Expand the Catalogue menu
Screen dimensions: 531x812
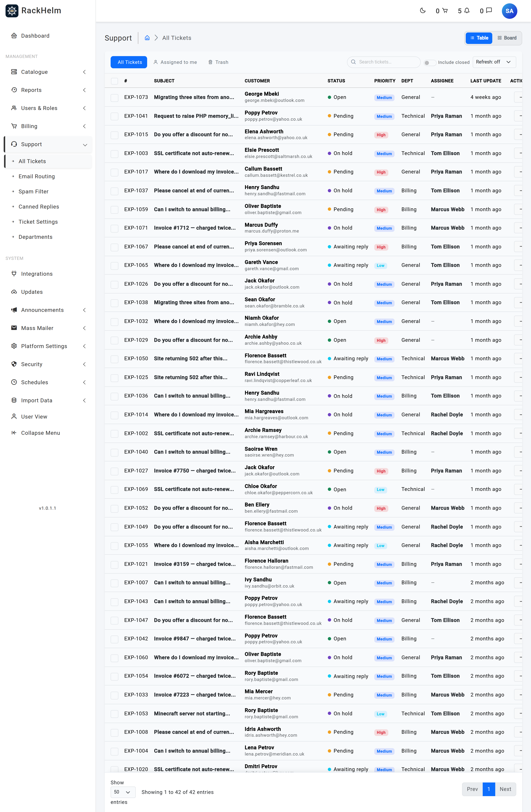click(48, 72)
